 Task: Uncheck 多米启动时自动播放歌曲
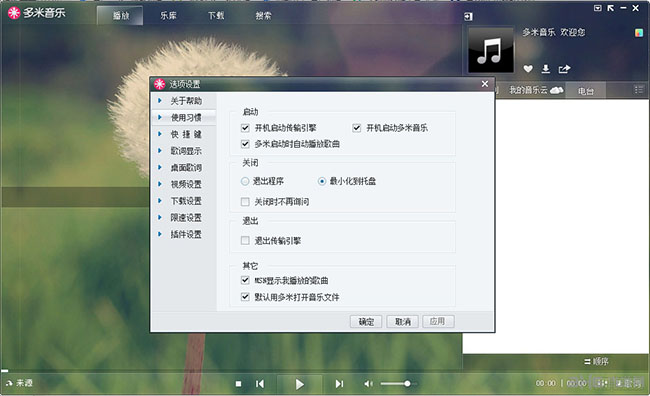tap(245, 144)
